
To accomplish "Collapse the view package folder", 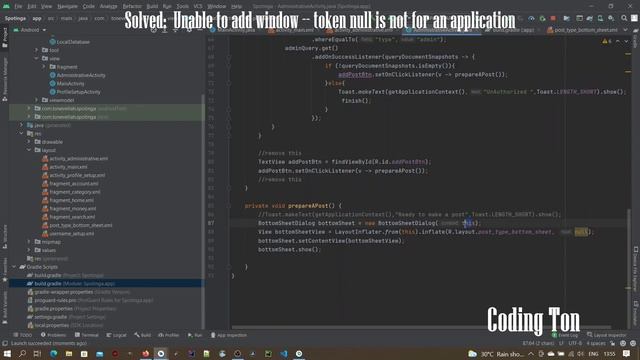I will [36, 58].
